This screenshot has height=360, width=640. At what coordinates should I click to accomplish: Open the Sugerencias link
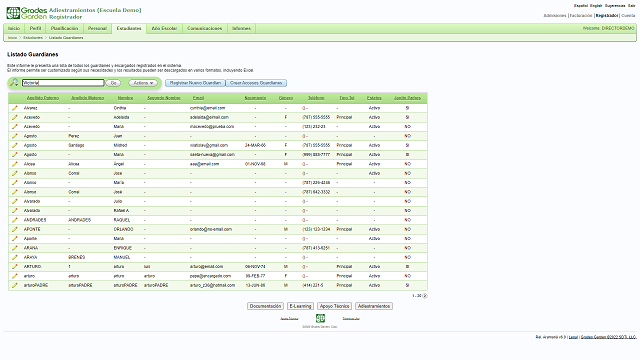tap(615, 6)
